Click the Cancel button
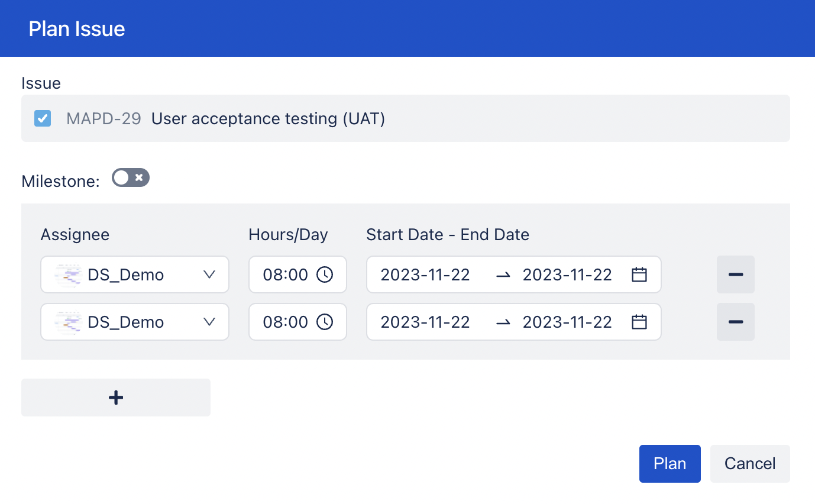Screen dimensions: 815x504 (x=750, y=464)
